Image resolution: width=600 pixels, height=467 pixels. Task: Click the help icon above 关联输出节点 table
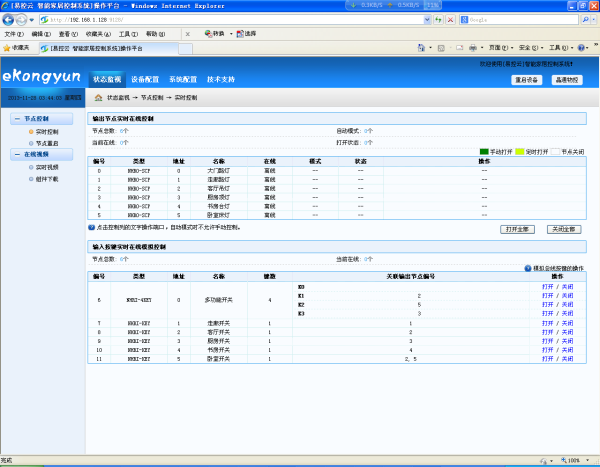(x=528, y=268)
